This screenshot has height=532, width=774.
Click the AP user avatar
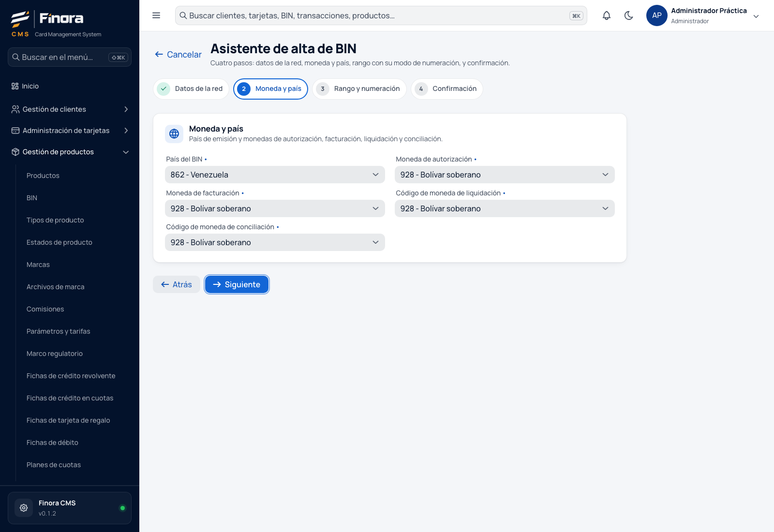pyautogui.click(x=657, y=15)
